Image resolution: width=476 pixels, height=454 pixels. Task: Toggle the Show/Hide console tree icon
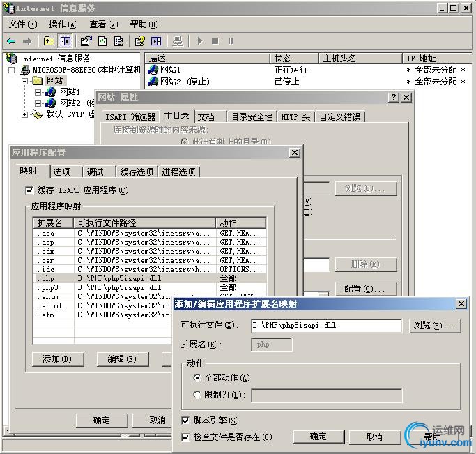[66, 41]
